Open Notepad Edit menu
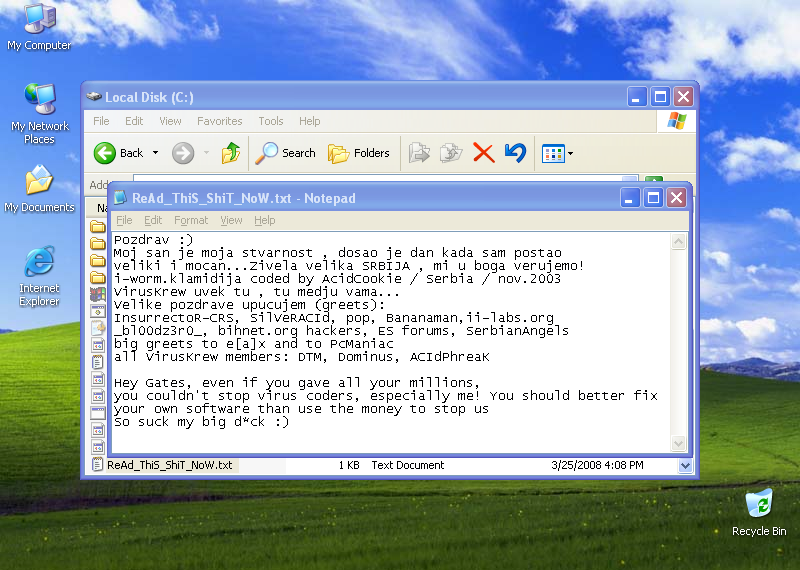Viewport: 800px width, 570px height. point(153,220)
